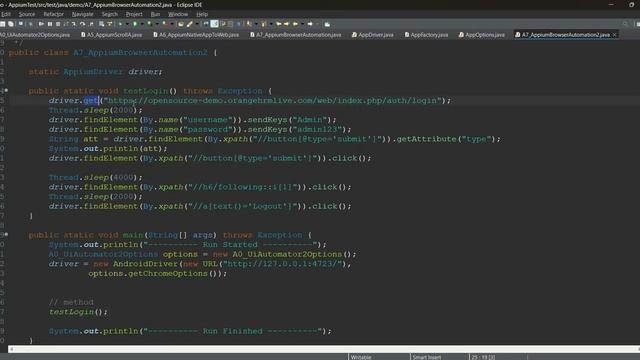Open the Source menu
640x360 pixels.
click(x=27, y=14)
